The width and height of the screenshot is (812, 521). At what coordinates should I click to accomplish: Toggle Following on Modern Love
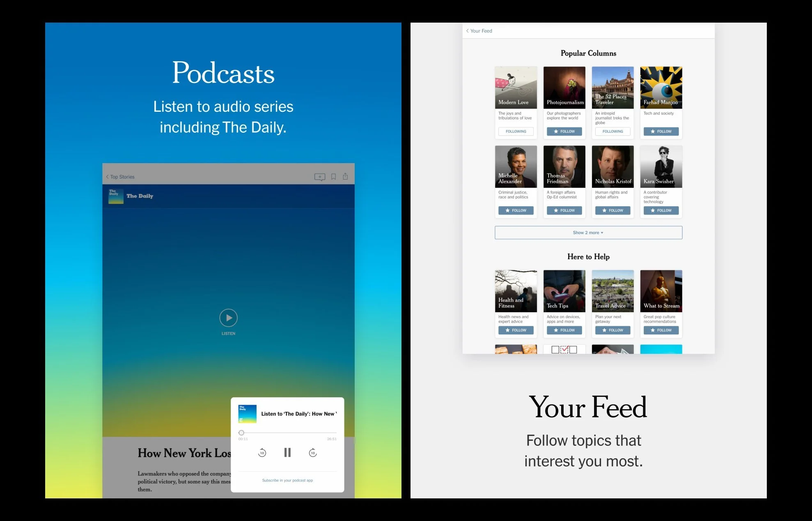[x=516, y=131]
